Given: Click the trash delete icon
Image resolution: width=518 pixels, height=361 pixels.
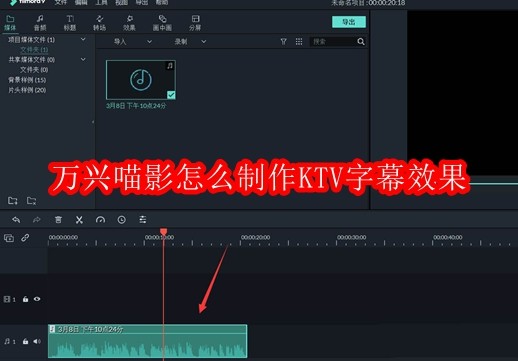Looking at the screenshot, I should coord(58,220).
